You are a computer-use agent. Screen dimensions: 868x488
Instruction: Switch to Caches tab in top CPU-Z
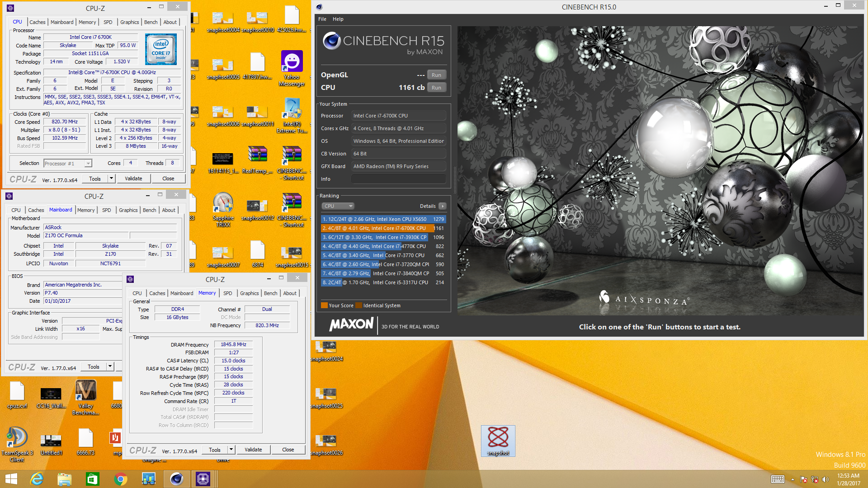(x=38, y=22)
